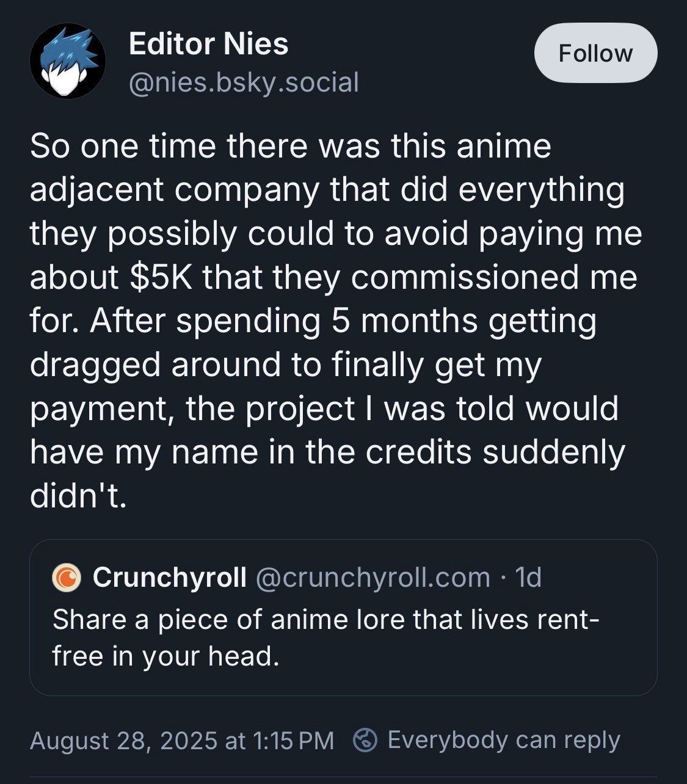Click the "free in your head." quoted line
687x784 pixels.
tap(165, 656)
